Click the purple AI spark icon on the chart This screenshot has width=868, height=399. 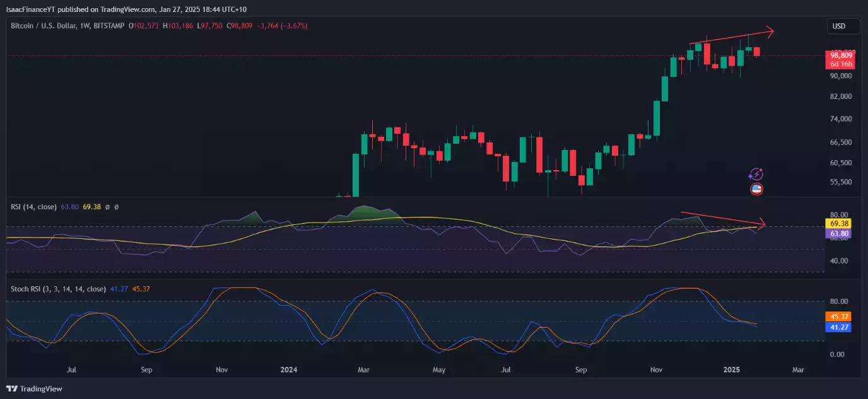coord(756,174)
